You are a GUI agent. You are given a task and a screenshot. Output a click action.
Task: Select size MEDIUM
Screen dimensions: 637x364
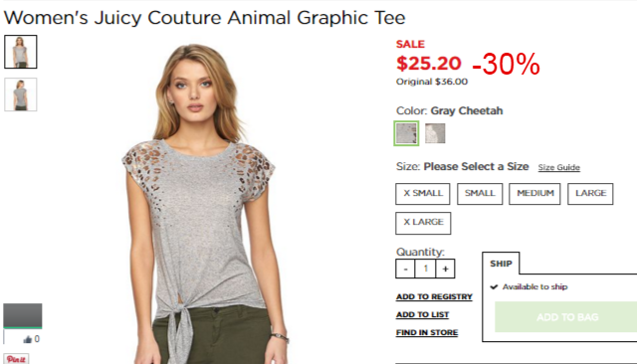click(x=534, y=194)
